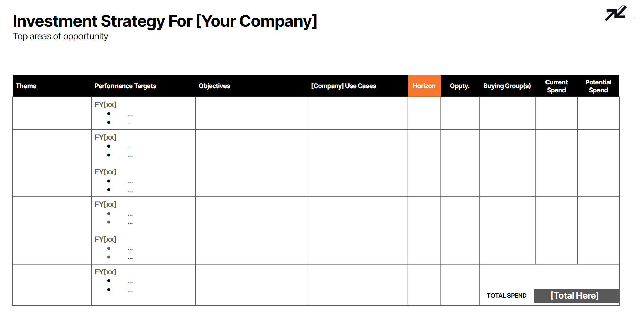Select the Investment Strategy title text
Viewport: 644px width, 312px height.
(165, 21)
